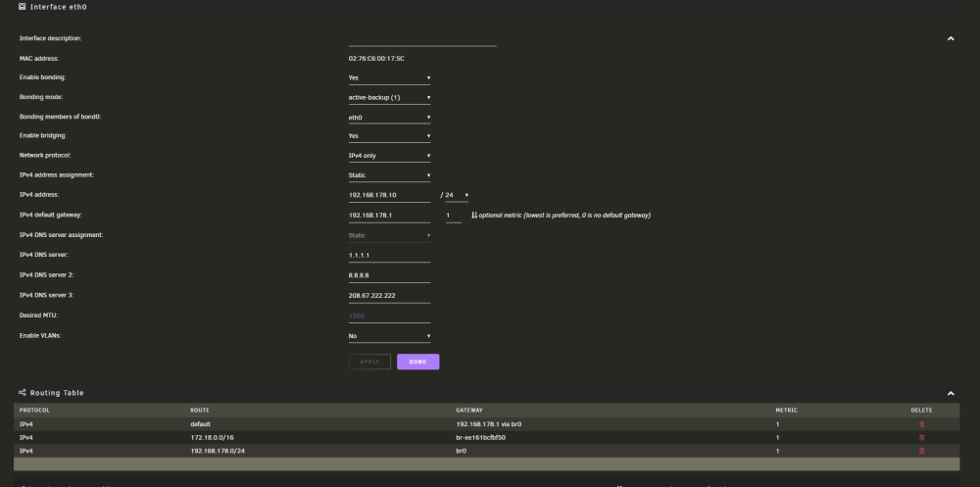980x487 pixels.
Task: Click the 'Desired MTU:' label
Action: (x=39, y=316)
